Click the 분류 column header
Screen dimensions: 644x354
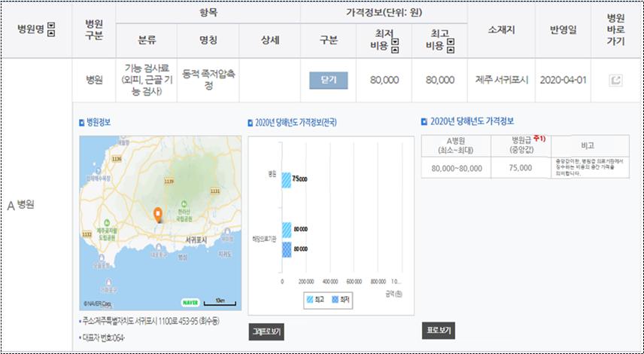[147, 40]
